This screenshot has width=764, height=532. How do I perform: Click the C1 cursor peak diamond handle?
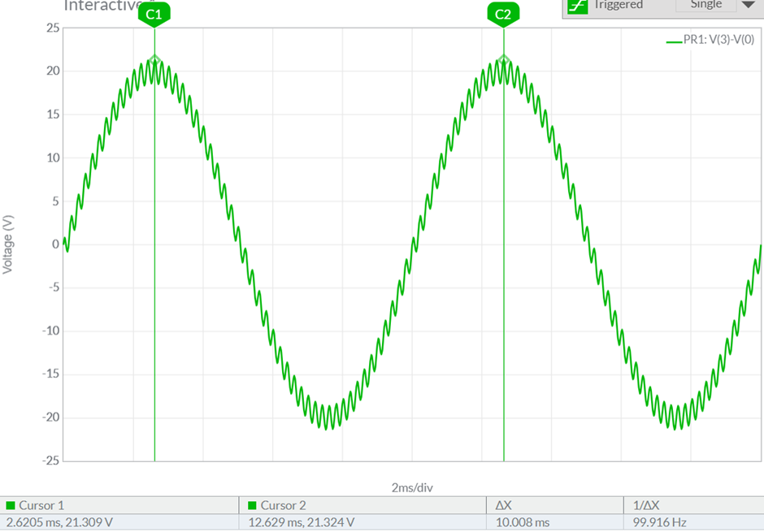tap(154, 58)
